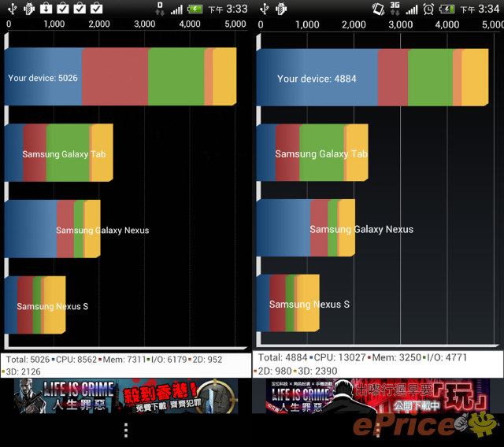Open the three-dot overflow menu
This screenshot has height=447, width=504.
click(x=125, y=430)
